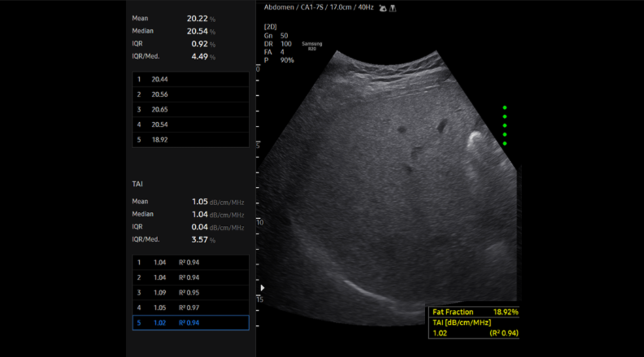Click the Samsung R20 label
The height and width of the screenshot is (357, 644).
312,46
